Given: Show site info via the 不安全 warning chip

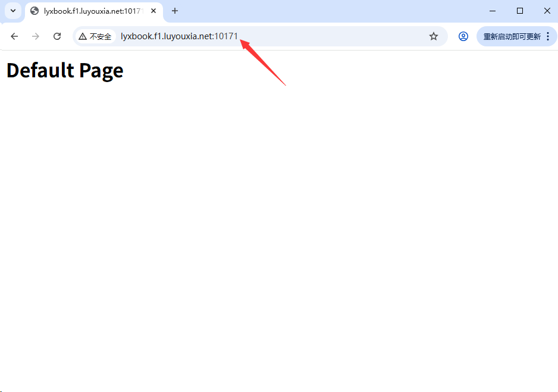Looking at the screenshot, I should tap(95, 36).
